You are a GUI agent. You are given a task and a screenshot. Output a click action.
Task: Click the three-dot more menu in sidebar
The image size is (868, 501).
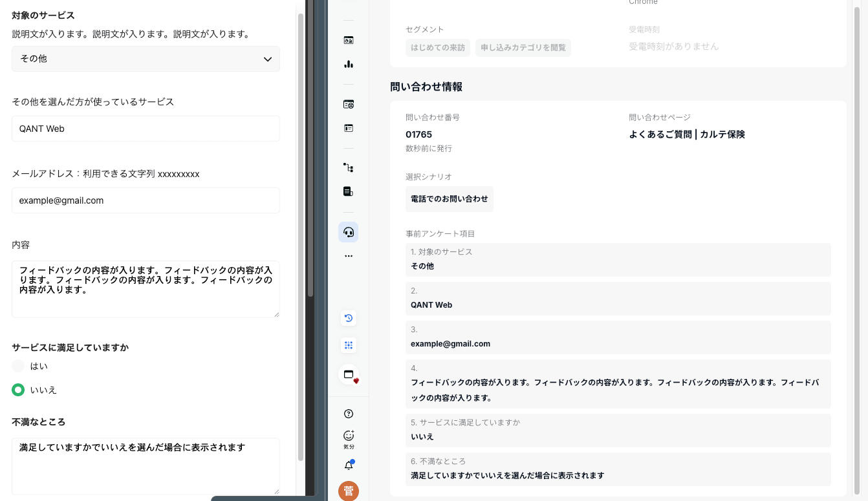click(348, 256)
